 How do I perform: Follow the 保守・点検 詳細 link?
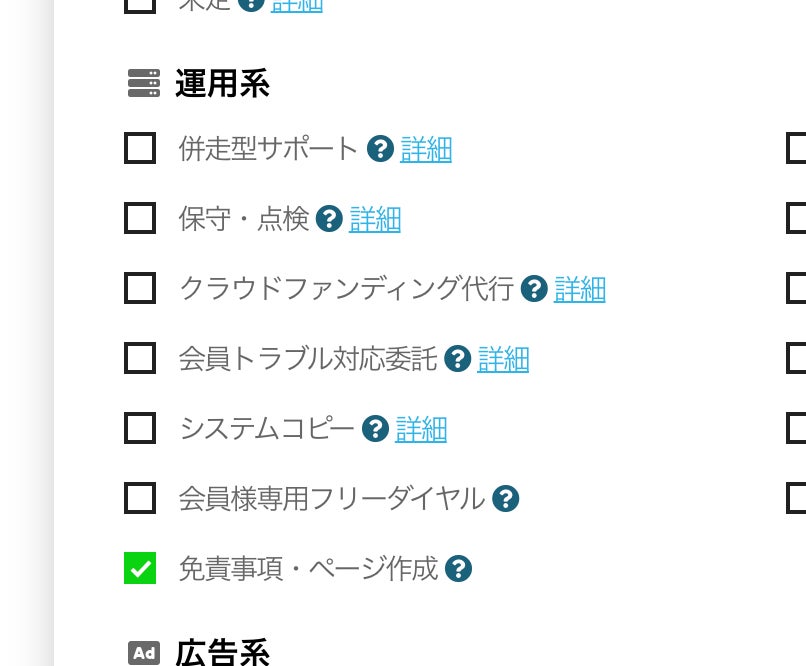[x=375, y=219]
